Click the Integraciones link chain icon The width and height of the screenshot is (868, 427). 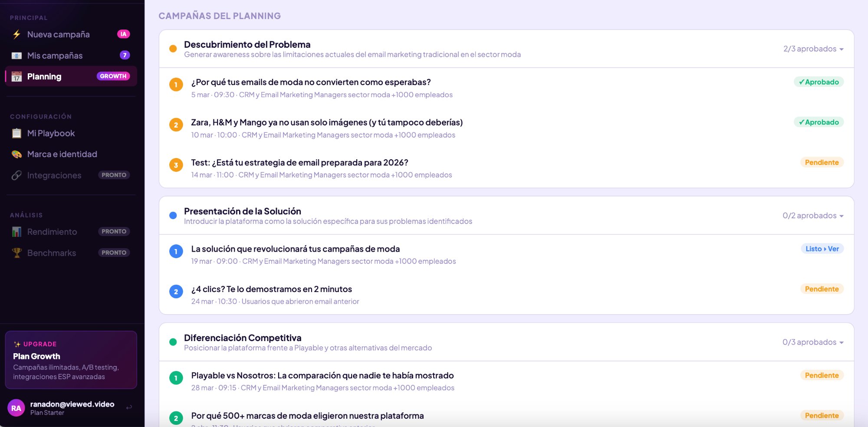coord(16,175)
